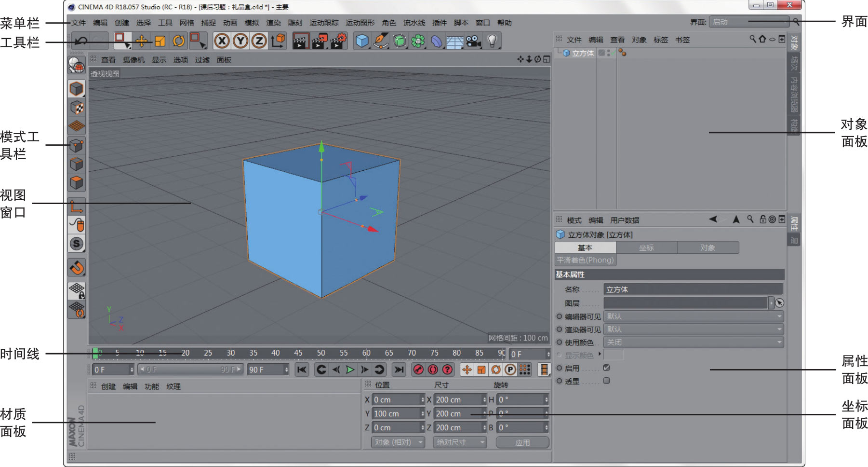
Task: Add a Camera object
Action: (x=473, y=41)
